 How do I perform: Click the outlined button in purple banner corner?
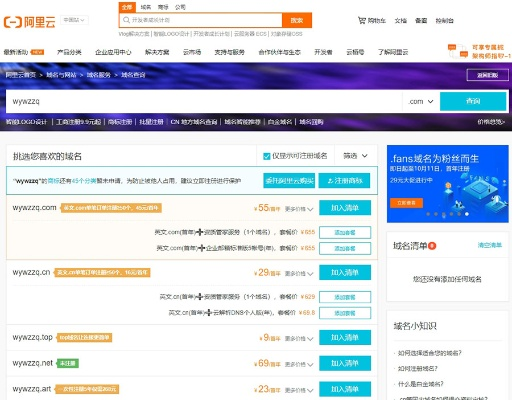pyautogui.click(x=487, y=75)
